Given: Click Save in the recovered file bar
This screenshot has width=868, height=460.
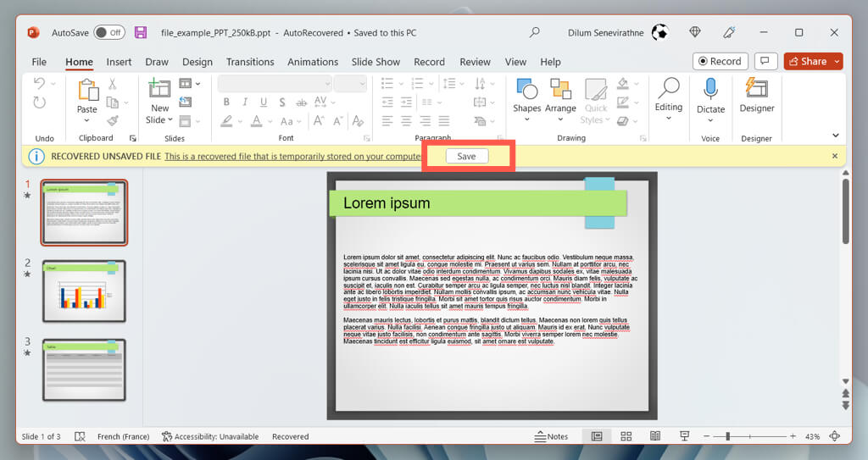Looking at the screenshot, I should (466, 156).
